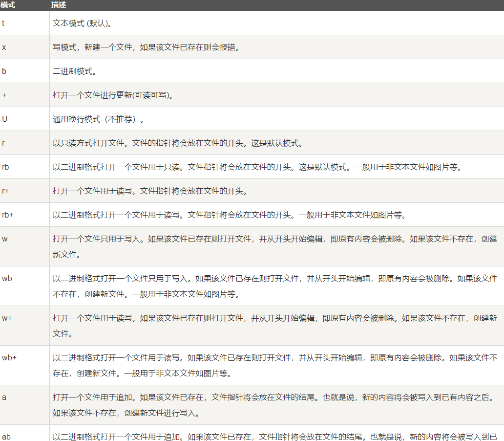Viewport: 504px width, 441px height.
Task: Select the 'x' mode cell
Action: (x=24, y=47)
